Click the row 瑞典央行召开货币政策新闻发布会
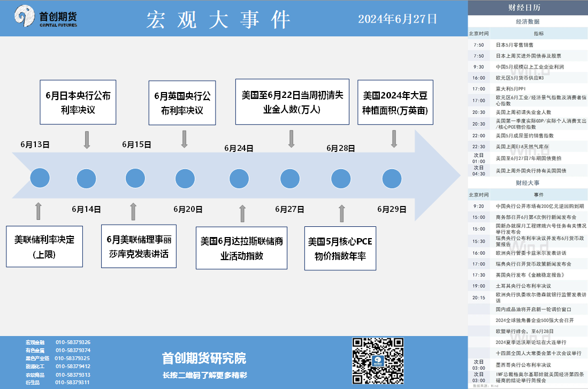Viewport: 588px width, 389px height. click(x=528, y=264)
